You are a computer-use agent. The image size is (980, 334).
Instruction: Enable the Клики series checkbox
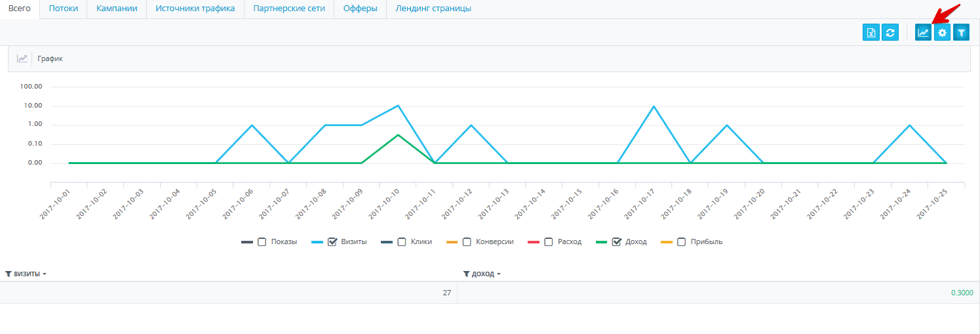point(402,242)
